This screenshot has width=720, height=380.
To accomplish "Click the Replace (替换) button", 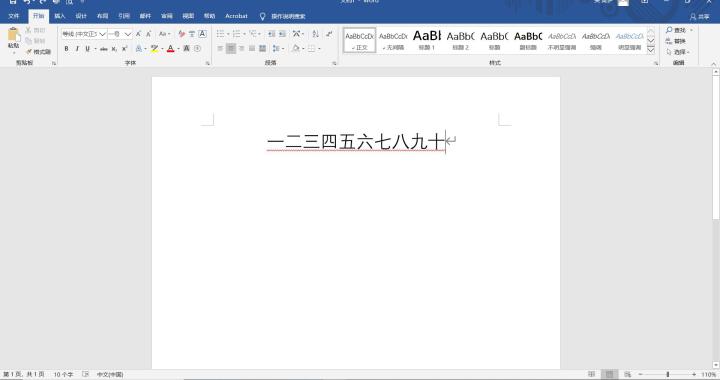I will (x=676, y=41).
